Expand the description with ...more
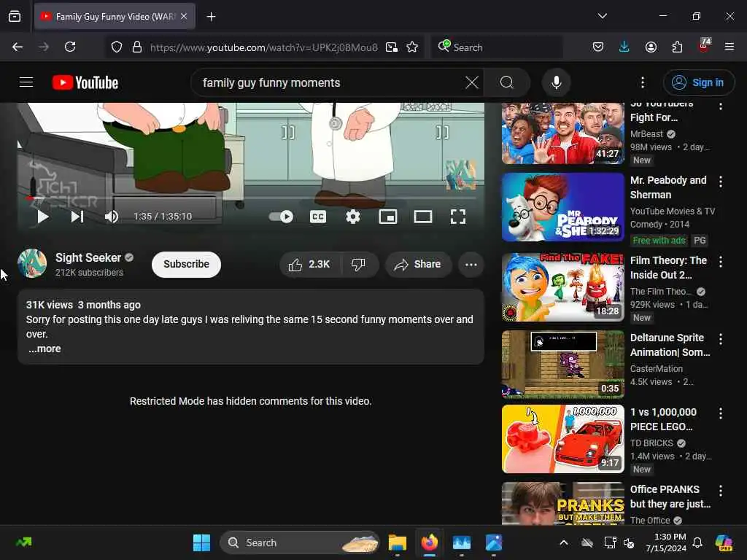 44,349
